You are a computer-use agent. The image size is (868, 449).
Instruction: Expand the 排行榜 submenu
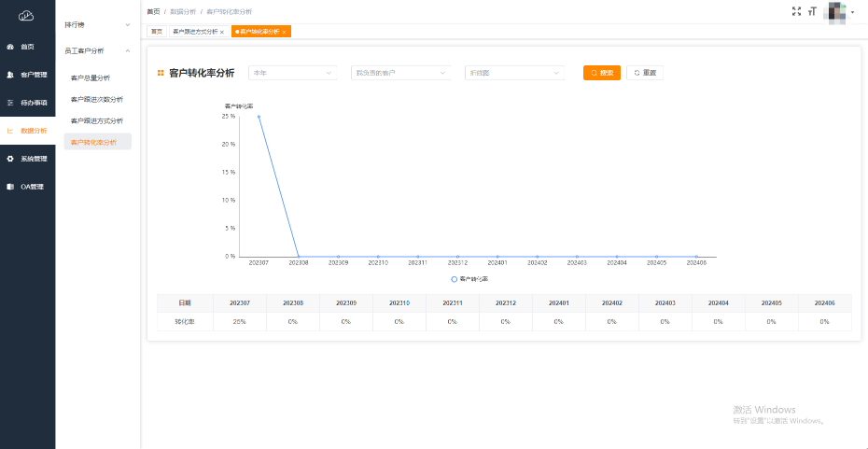[97, 24]
